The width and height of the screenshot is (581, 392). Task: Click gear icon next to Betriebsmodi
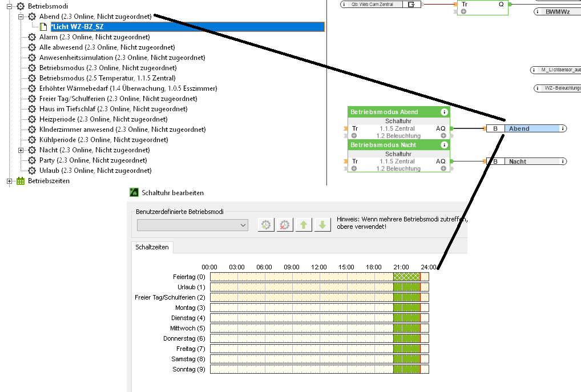coord(21,6)
